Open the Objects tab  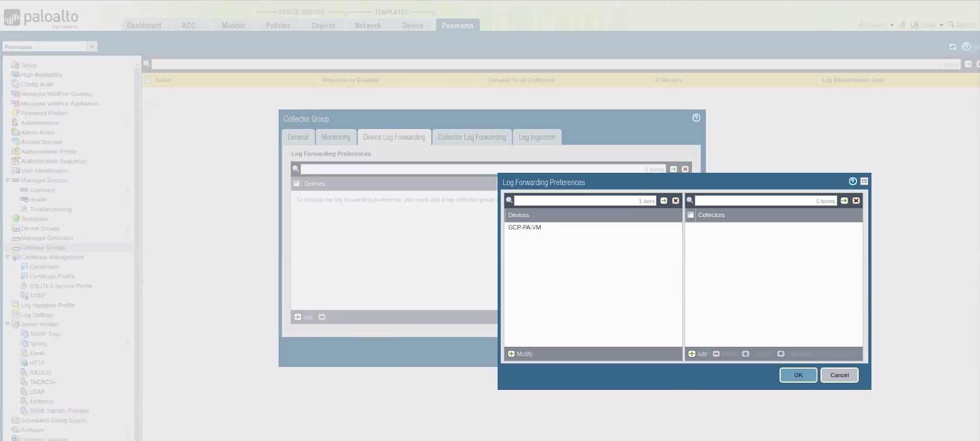click(323, 25)
